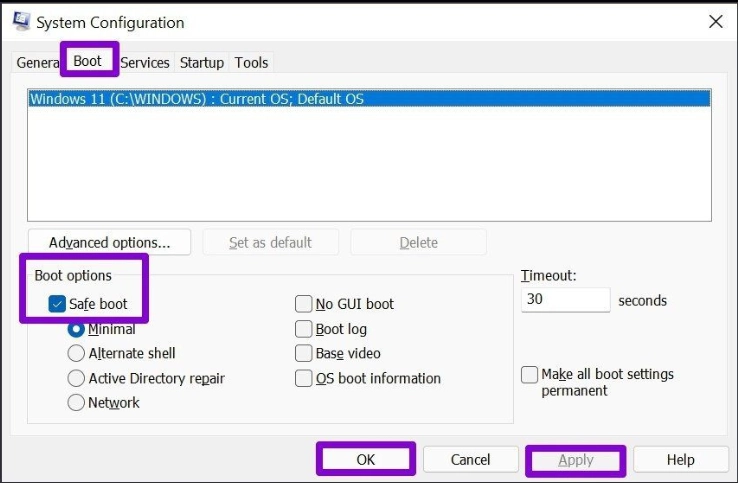The width and height of the screenshot is (738, 483).
Task: Click the System Configuration title bar icon
Action: [22, 22]
